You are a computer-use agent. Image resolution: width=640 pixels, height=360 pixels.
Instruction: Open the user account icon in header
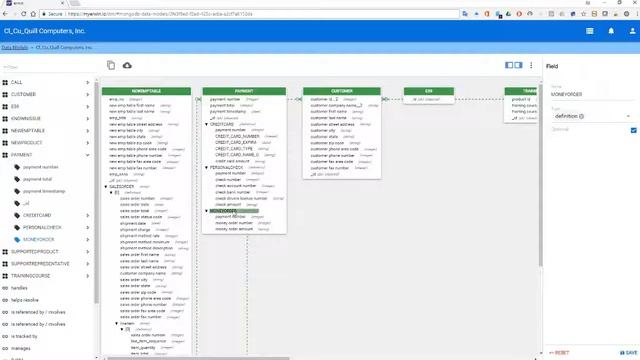(x=632, y=31)
